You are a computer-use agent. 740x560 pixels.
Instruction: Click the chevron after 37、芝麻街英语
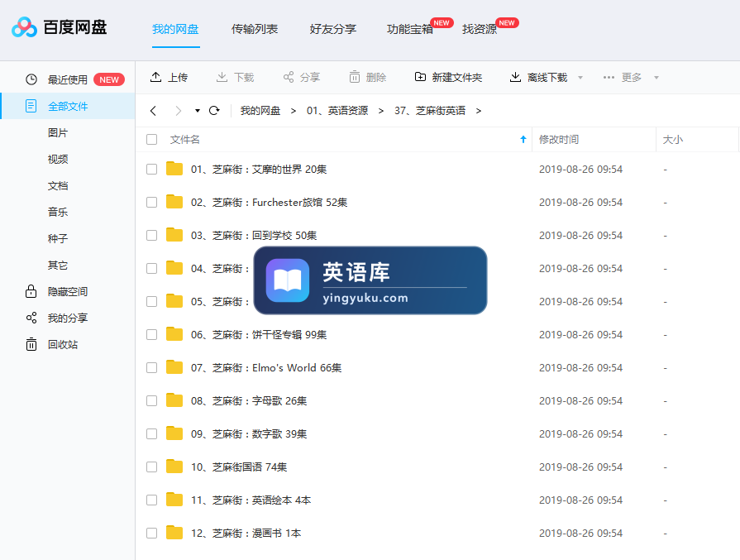[479, 111]
